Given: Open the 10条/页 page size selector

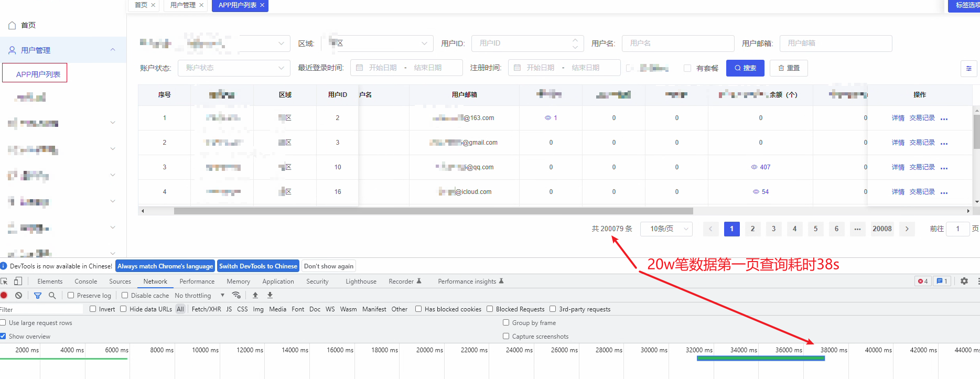Looking at the screenshot, I should pos(666,229).
